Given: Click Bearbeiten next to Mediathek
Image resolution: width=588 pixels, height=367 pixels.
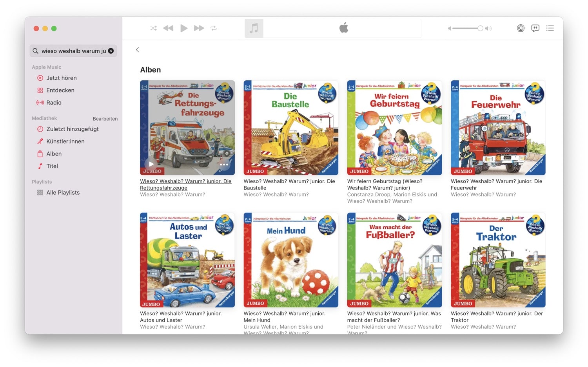Looking at the screenshot, I should pyautogui.click(x=105, y=119).
